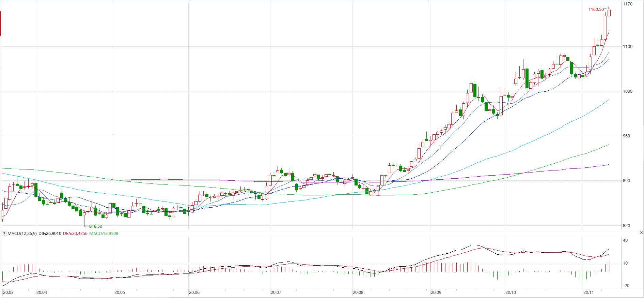
Task: Click the MACD axis value 10
Action: (x=625, y=263)
